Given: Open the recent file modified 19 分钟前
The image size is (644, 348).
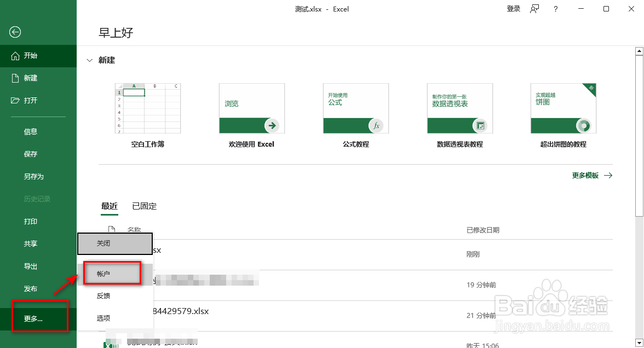Looking at the screenshot, I should click(356, 285).
